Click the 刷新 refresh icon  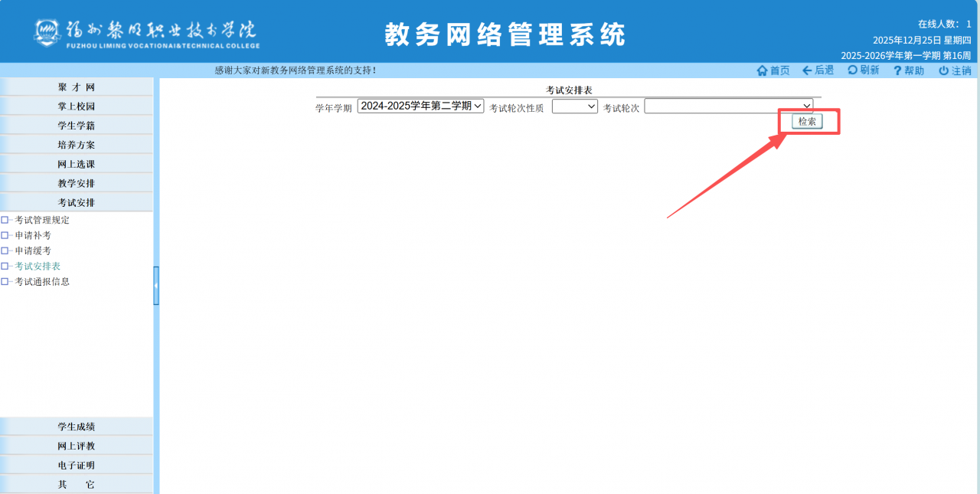852,70
